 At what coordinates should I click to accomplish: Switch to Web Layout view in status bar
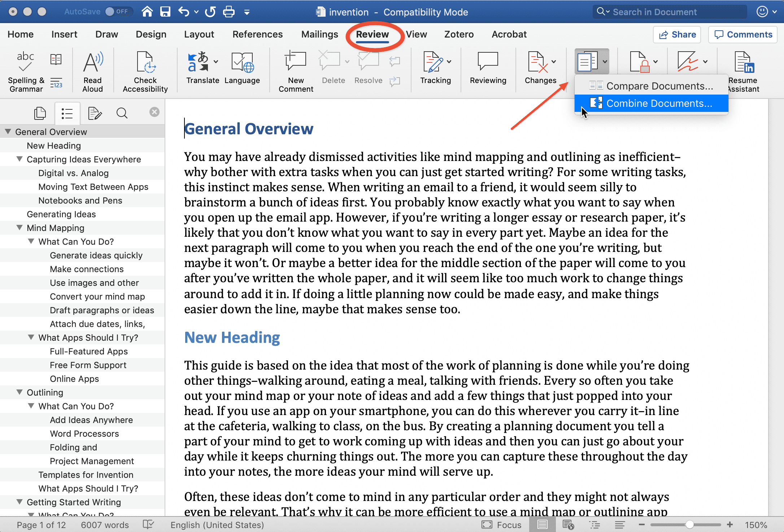point(569,524)
